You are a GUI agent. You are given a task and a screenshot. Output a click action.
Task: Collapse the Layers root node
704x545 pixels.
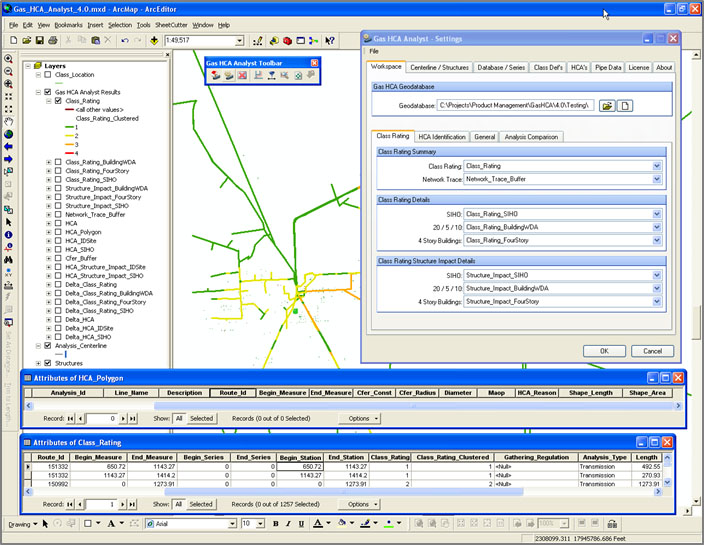point(28,66)
